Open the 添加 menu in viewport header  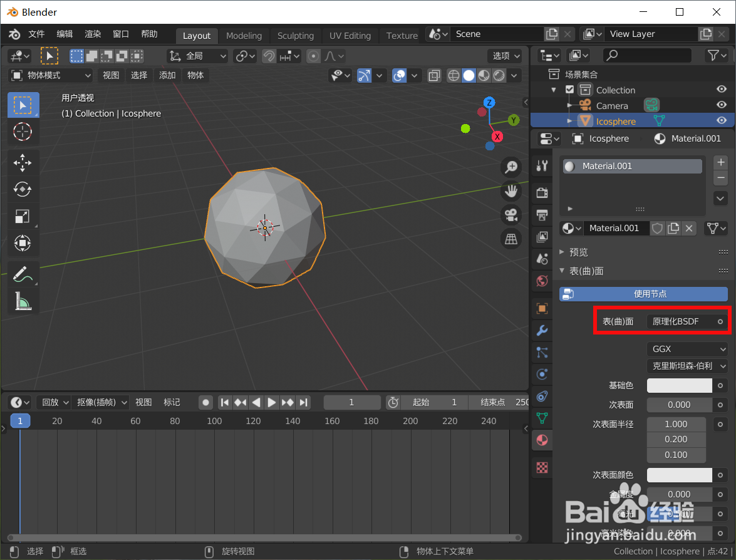click(167, 76)
